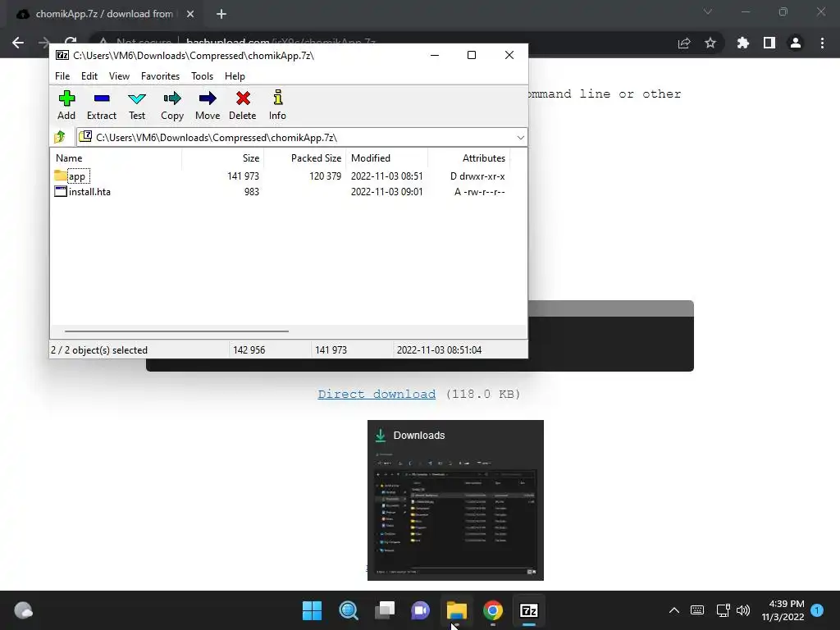Go up one folder level arrow
Screen dimensions: 840x630
60,137
